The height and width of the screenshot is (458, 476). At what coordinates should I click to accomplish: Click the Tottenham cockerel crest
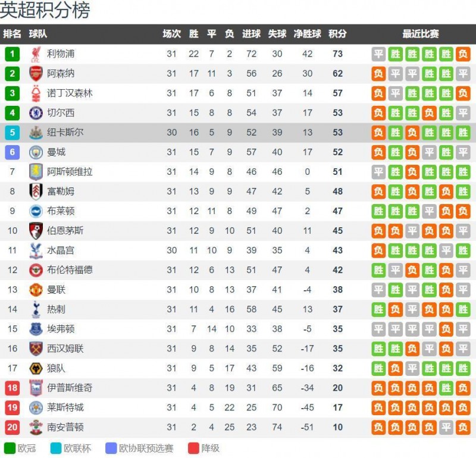36,309
